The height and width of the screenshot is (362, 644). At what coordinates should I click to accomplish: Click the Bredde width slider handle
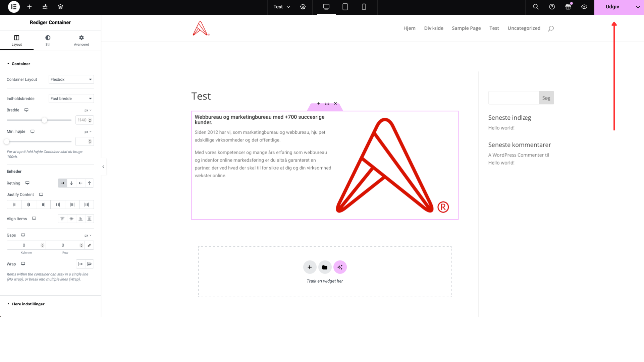point(44,120)
